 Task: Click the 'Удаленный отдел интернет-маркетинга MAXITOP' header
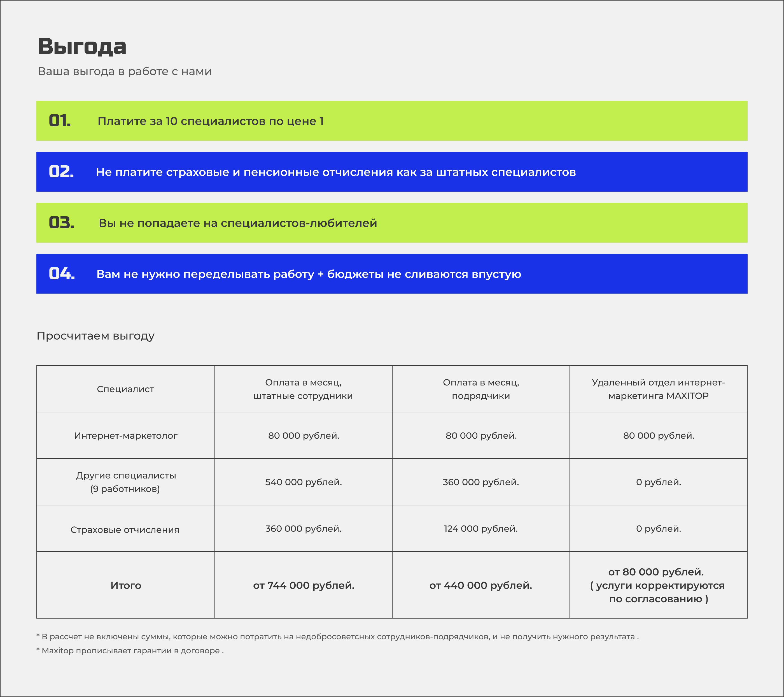pos(658,389)
